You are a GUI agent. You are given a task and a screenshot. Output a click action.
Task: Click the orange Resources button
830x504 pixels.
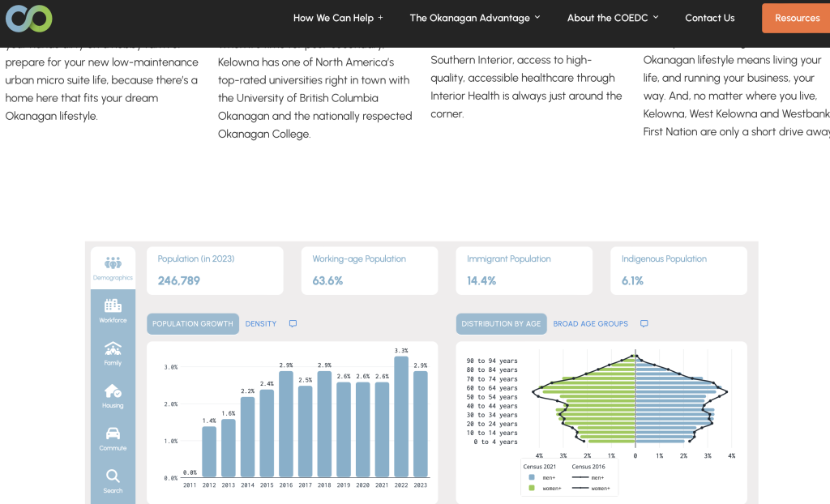[x=796, y=18]
